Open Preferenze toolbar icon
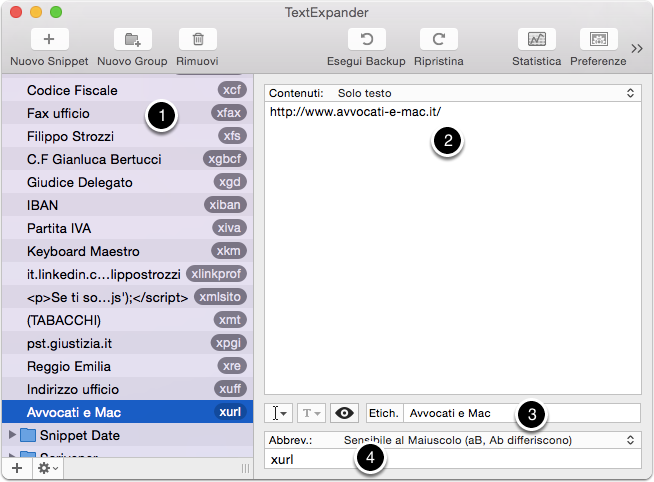Image resolution: width=654 pixels, height=482 pixels. click(x=599, y=39)
